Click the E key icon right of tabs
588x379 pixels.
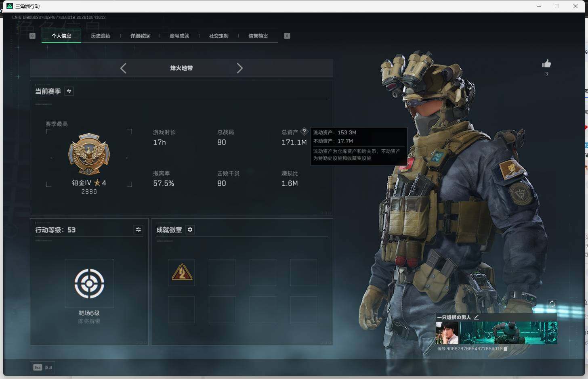click(287, 36)
